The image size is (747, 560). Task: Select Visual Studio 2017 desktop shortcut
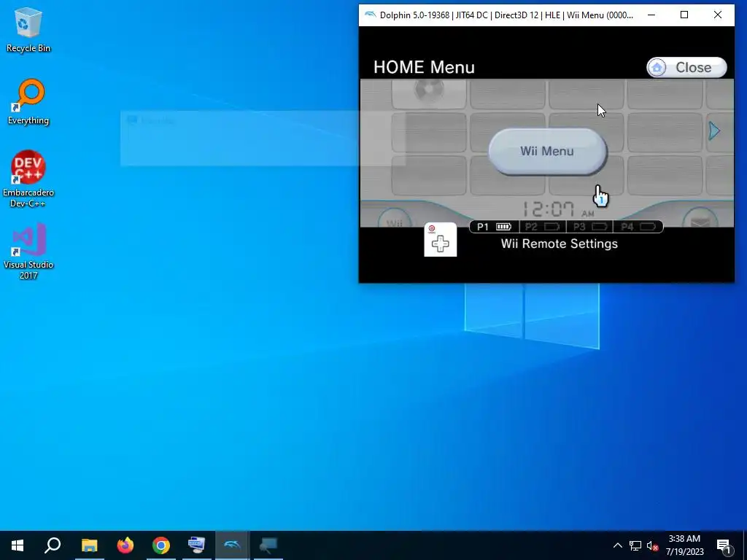(28, 251)
